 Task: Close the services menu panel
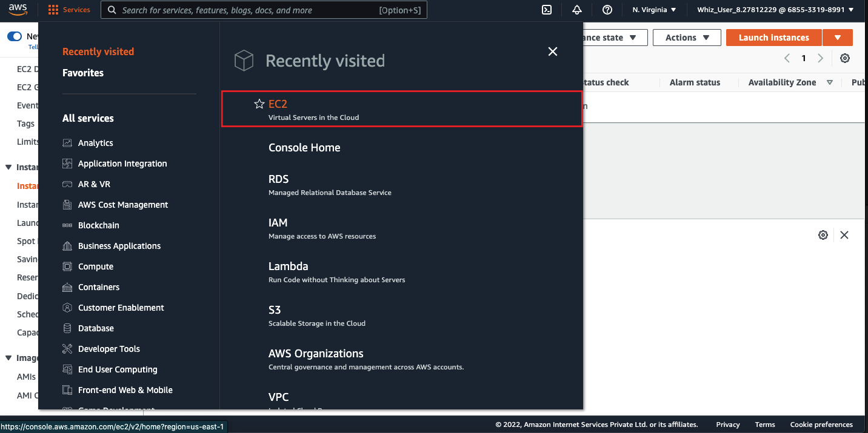click(x=553, y=52)
